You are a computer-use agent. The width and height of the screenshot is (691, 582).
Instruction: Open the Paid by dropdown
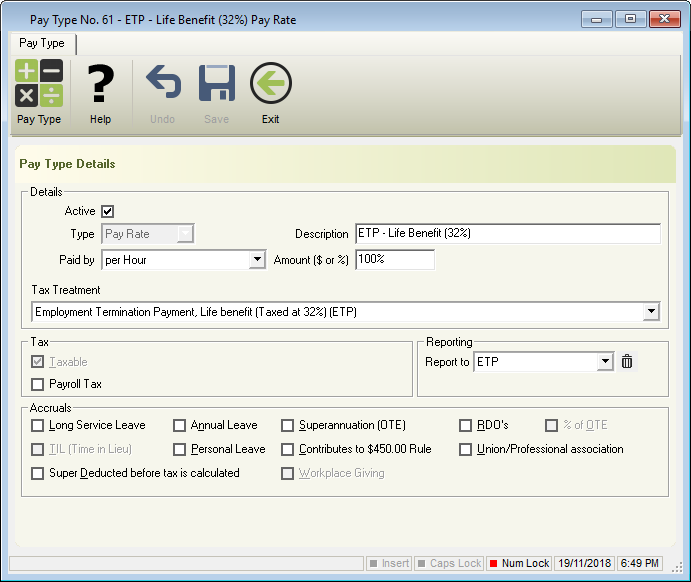click(257, 259)
